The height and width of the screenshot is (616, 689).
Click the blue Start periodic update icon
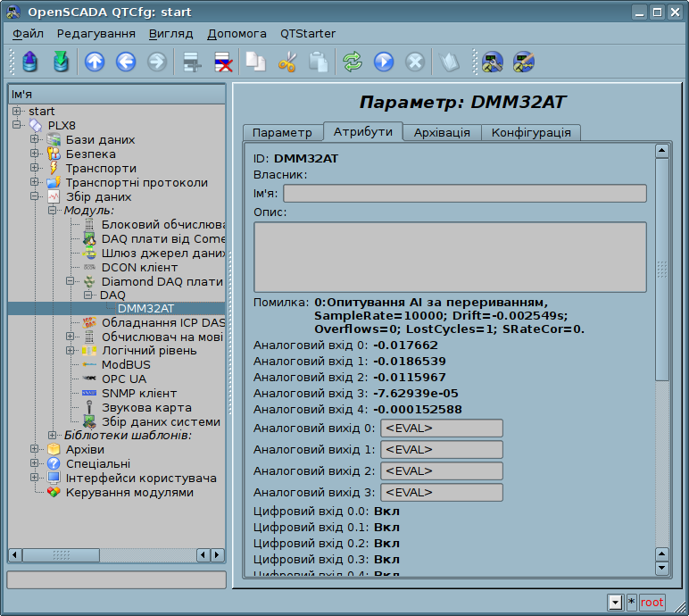[384, 62]
